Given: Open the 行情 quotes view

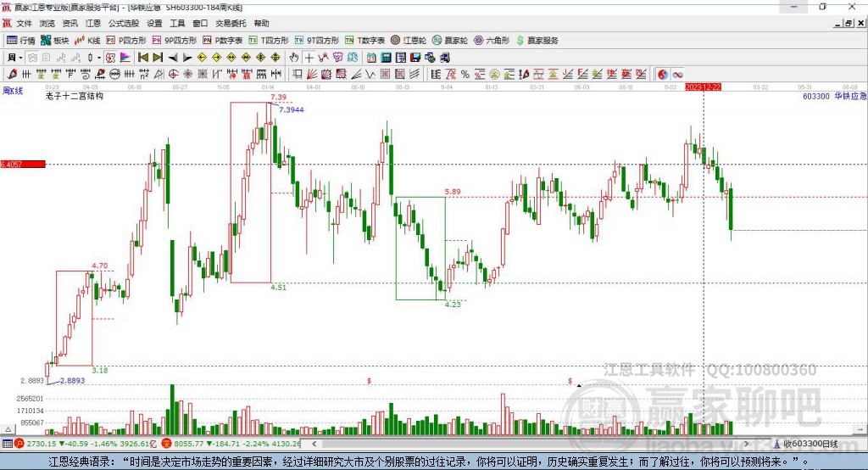Looking at the screenshot, I should [21, 41].
